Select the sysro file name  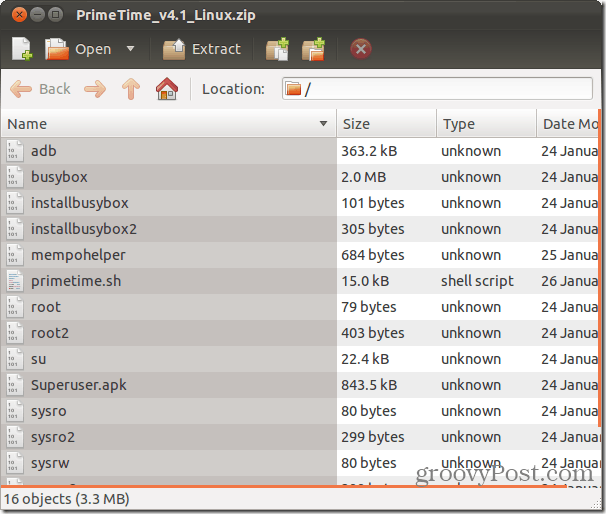tap(48, 411)
